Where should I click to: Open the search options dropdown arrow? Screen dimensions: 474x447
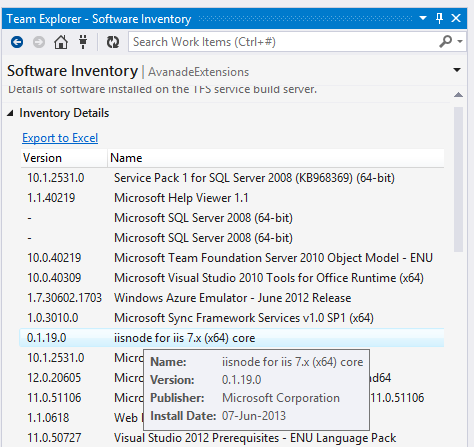pyautogui.click(x=460, y=42)
